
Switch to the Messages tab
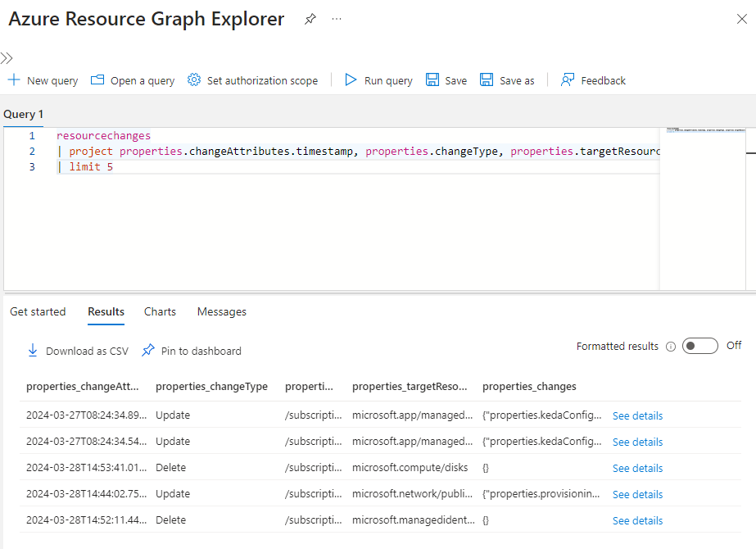[221, 311]
